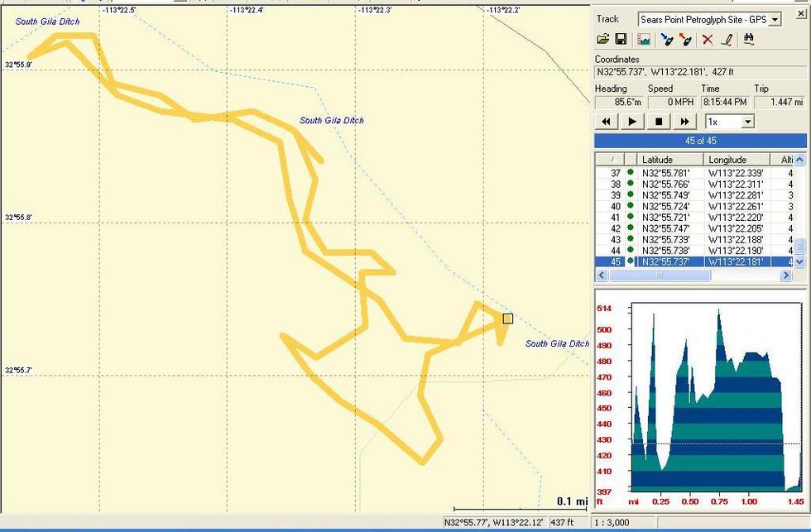Edit track with the pencil icon
The image size is (811, 532).
pyautogui.click(x=727, y=39)
